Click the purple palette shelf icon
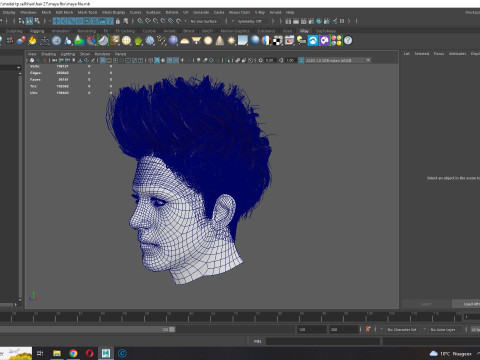480x360 pixels. click(324, 41)
